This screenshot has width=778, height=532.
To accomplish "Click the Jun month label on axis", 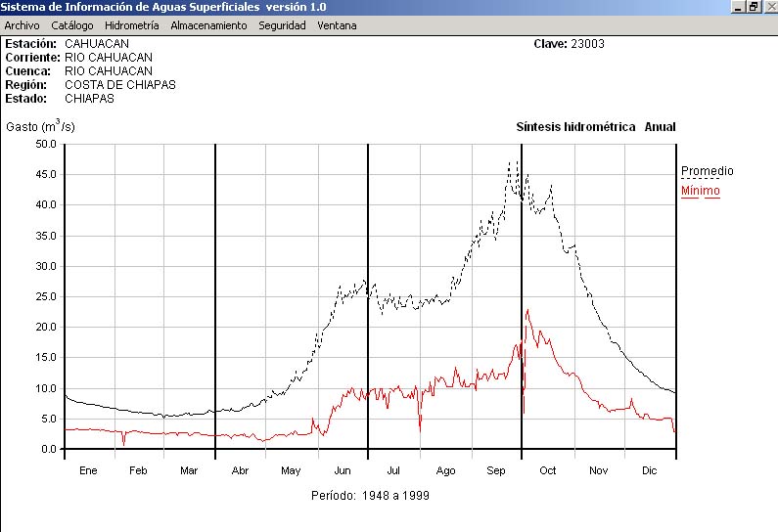I will [x=343, y=470].
